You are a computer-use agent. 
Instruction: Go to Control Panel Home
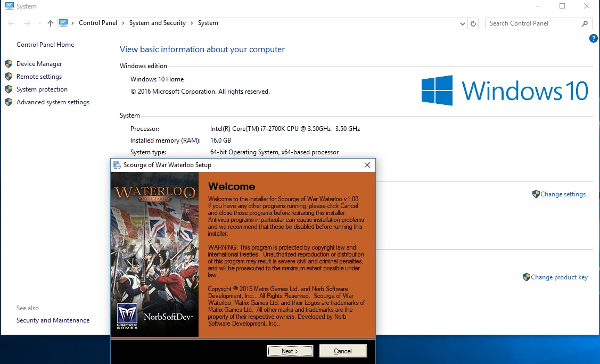point(45,45)
